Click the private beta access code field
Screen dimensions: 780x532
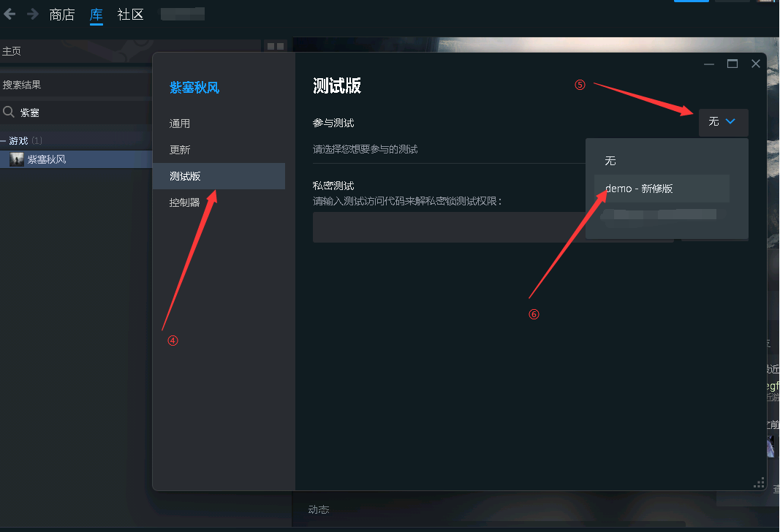point(449,227)
